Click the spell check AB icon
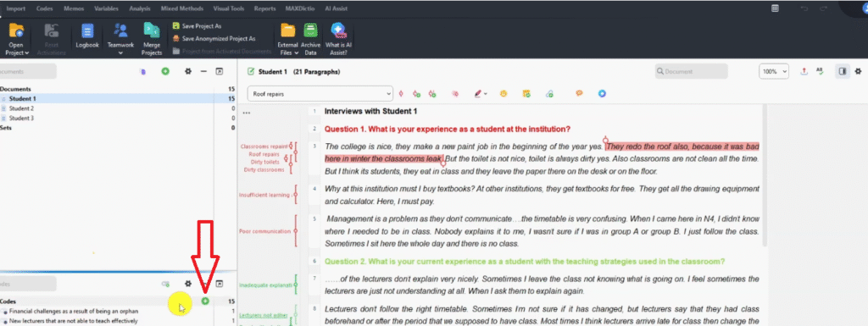 pyautogui.click(x=820, y=71)
